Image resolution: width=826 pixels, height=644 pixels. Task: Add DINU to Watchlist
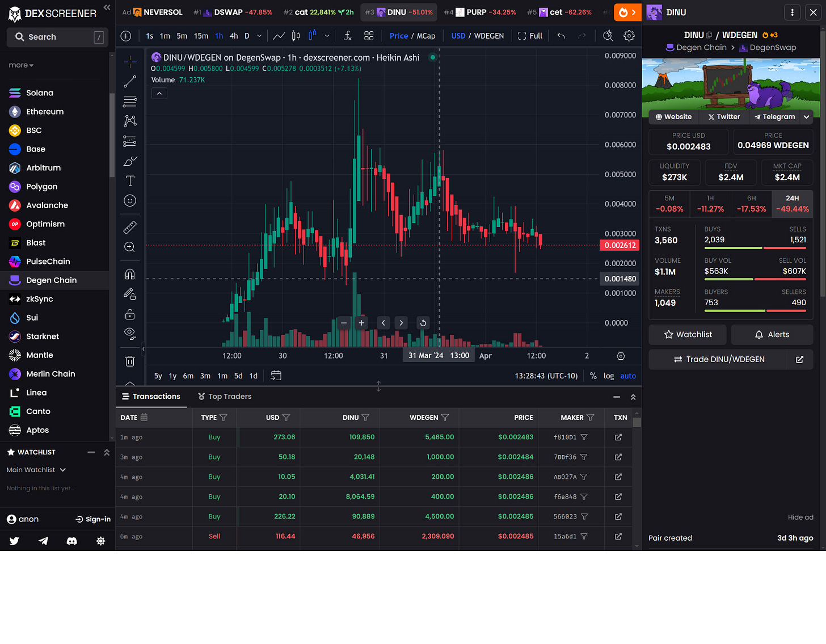(x=688, y=335)
